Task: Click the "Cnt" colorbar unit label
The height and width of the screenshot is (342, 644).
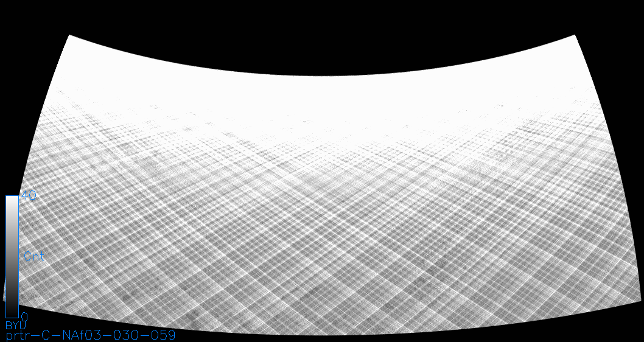Action: click(x=33, y=257)
